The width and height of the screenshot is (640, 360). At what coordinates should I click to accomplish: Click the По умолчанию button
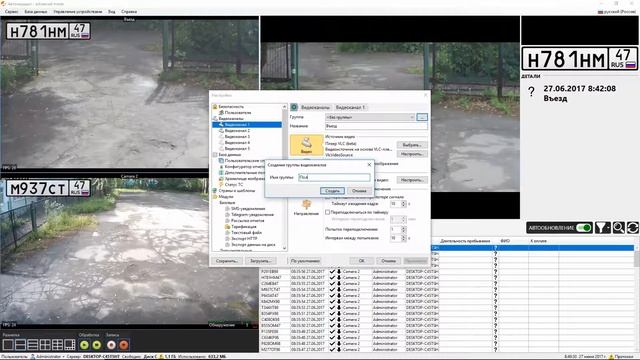point(305,261)
